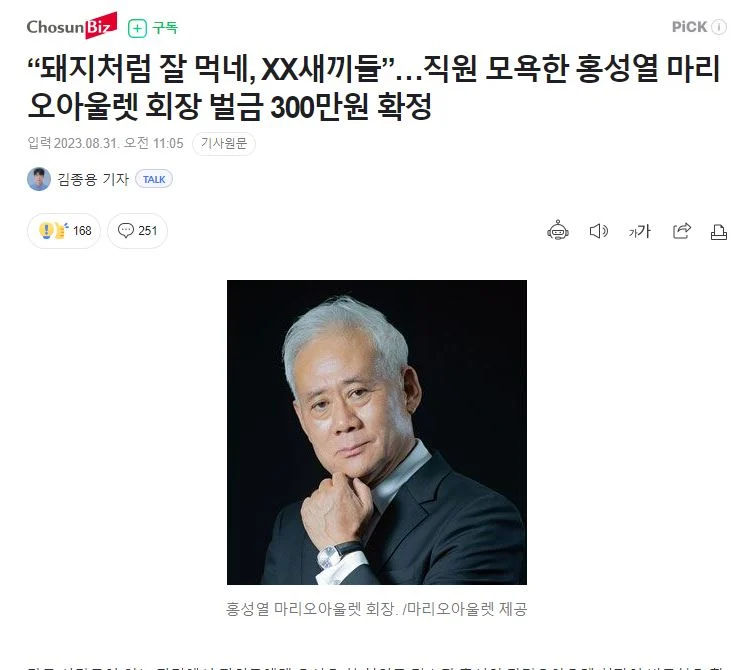This screenshot has height=670, width=748.
Task: Play article audio with speaker icon
Action: tap(599, 231)
